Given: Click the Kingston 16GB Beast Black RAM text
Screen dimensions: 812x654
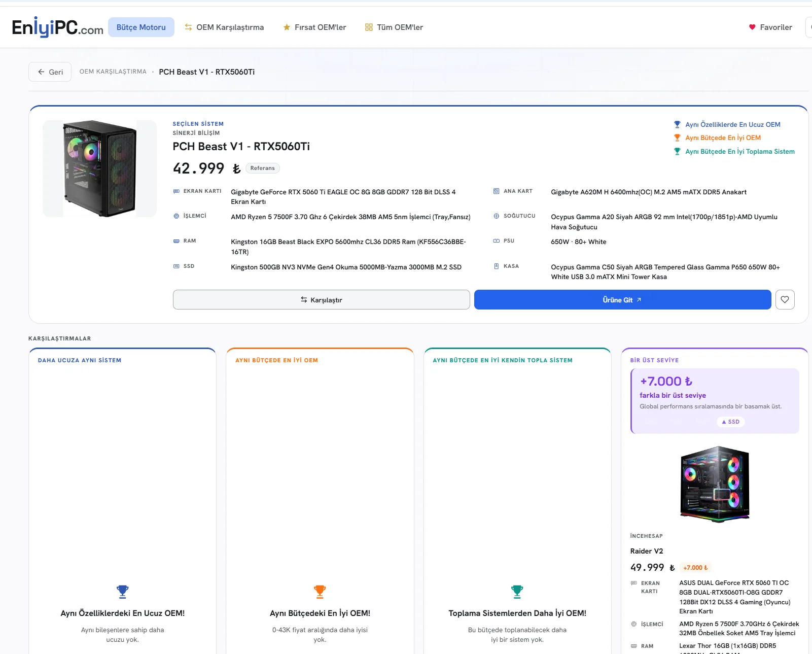Looking at the screenshot, I should coord(348,247).
